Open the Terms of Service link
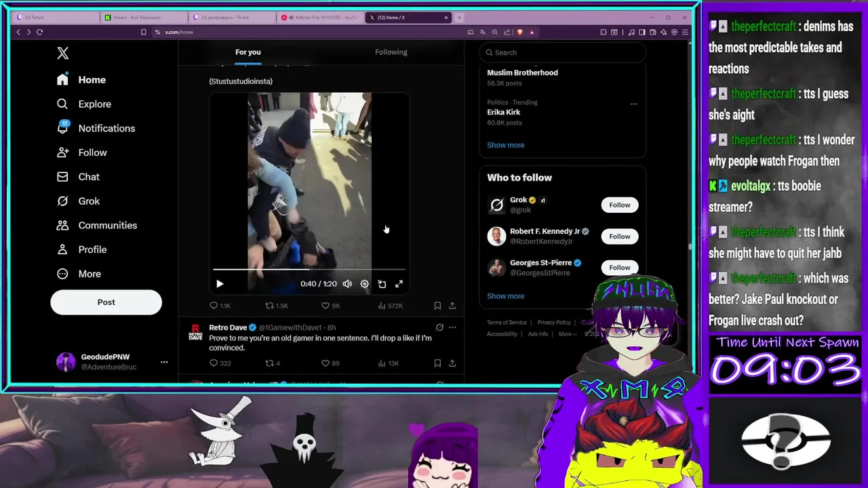The height and width of the screenshot is (488, 868). pyautogui.click(x=507, y=323)
